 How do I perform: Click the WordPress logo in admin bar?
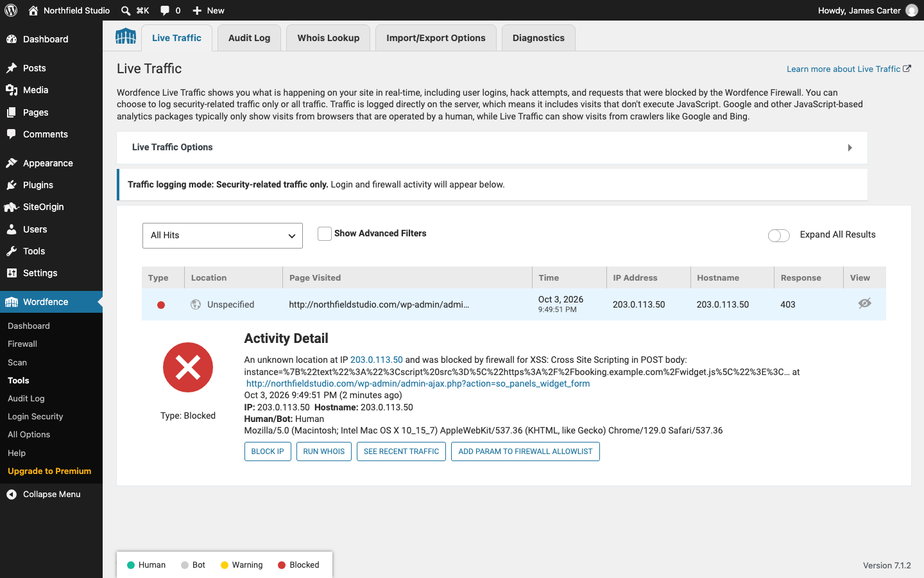pos(11,10)
